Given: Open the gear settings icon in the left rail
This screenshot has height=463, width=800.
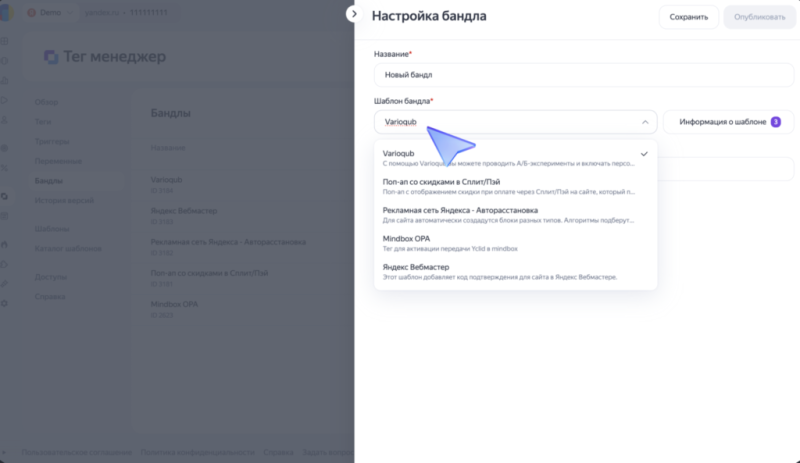Looking at the screenshot, I should 5,304.
